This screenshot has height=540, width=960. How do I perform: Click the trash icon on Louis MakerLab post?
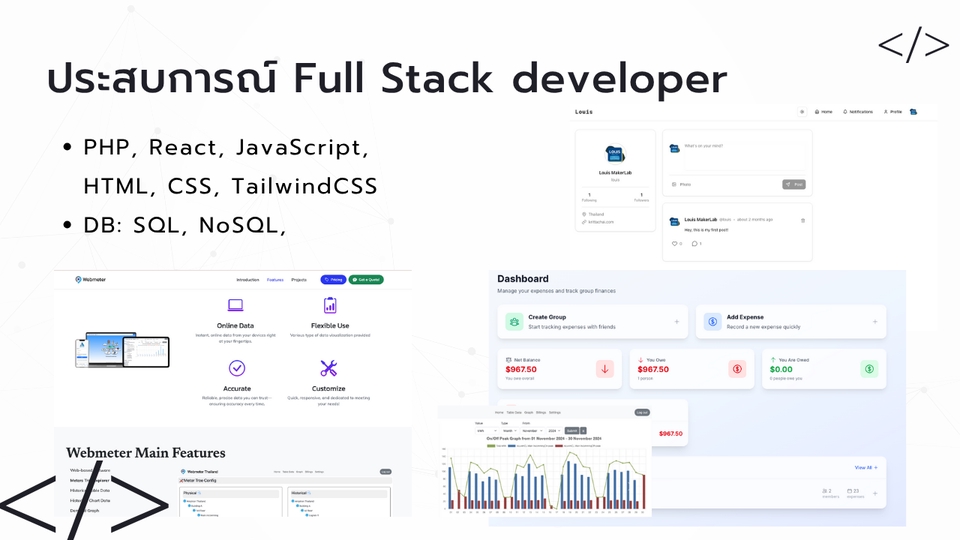(x=802, y=220)
